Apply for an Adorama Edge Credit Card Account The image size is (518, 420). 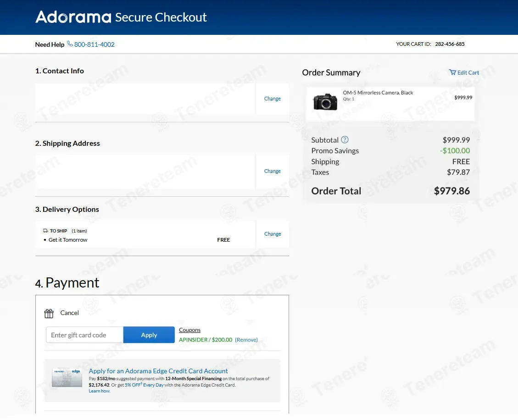pyautogui.click(x=158, y=371)
